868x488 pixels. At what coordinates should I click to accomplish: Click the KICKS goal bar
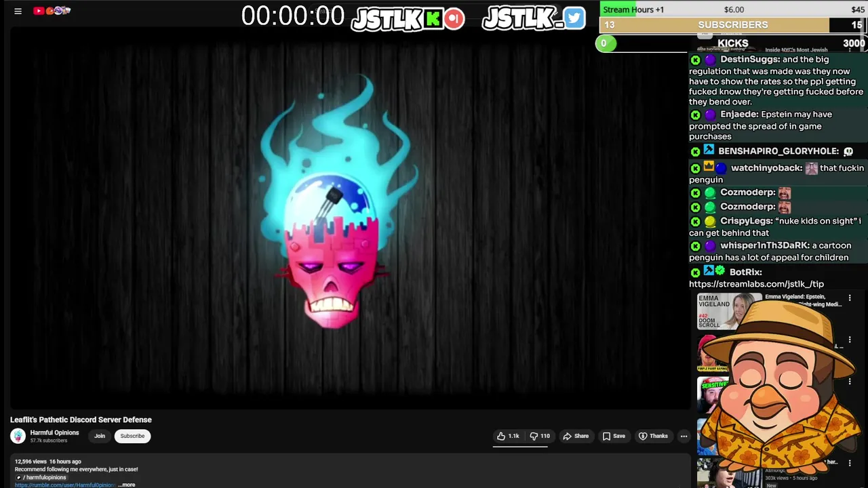[733, 43]
